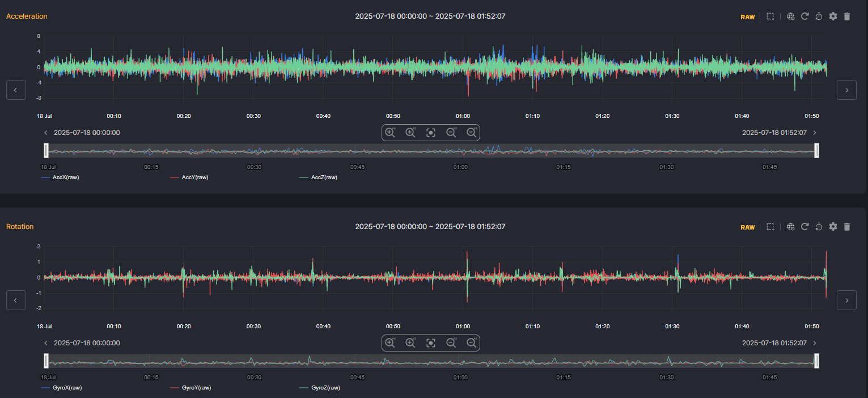
Task: Click the Acceleration panel title
Action: tap(27, 16)
